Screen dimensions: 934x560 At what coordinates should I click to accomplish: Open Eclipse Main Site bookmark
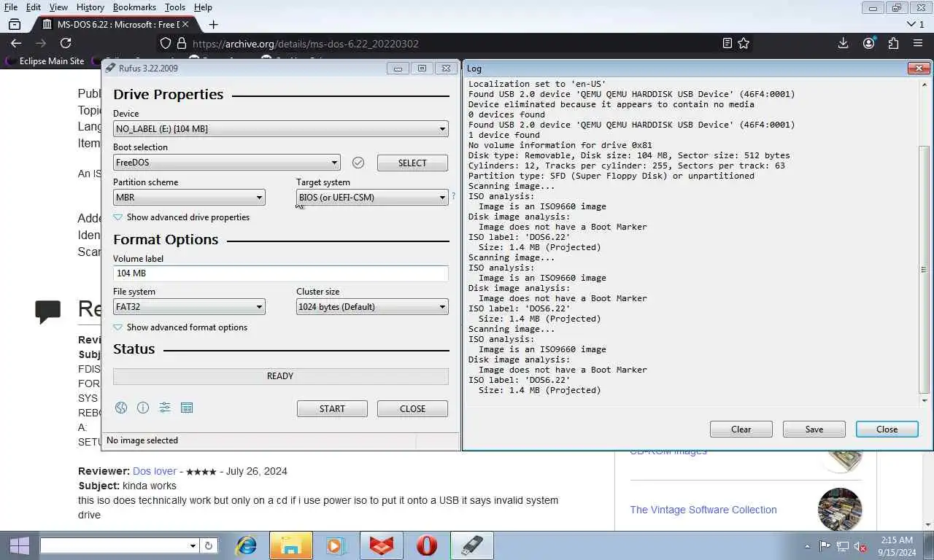pyautogui.click(x=45, y=61)
